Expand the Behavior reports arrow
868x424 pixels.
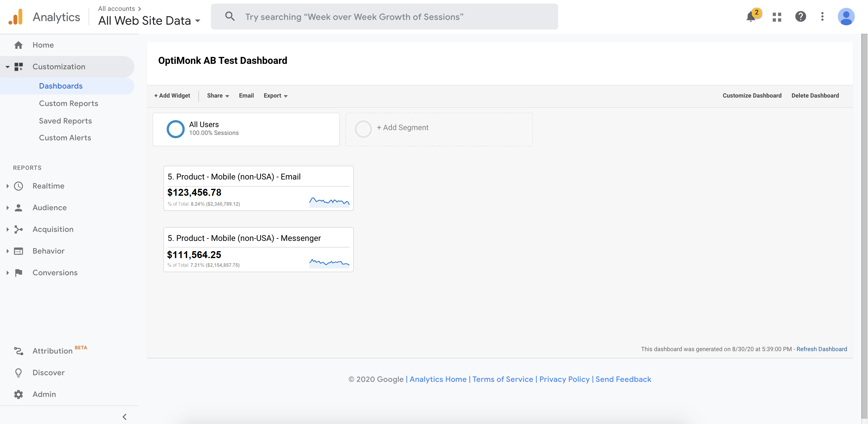(8, 251)
